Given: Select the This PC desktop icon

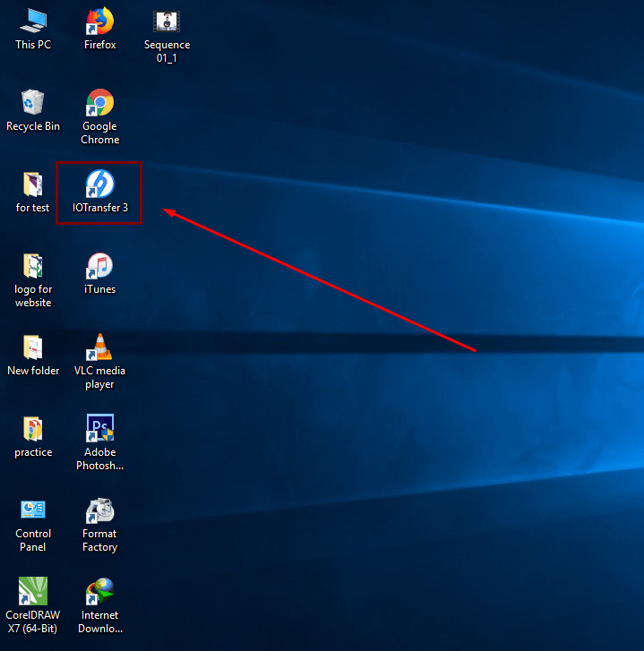Looking at the screenshot, I should 33,21.
